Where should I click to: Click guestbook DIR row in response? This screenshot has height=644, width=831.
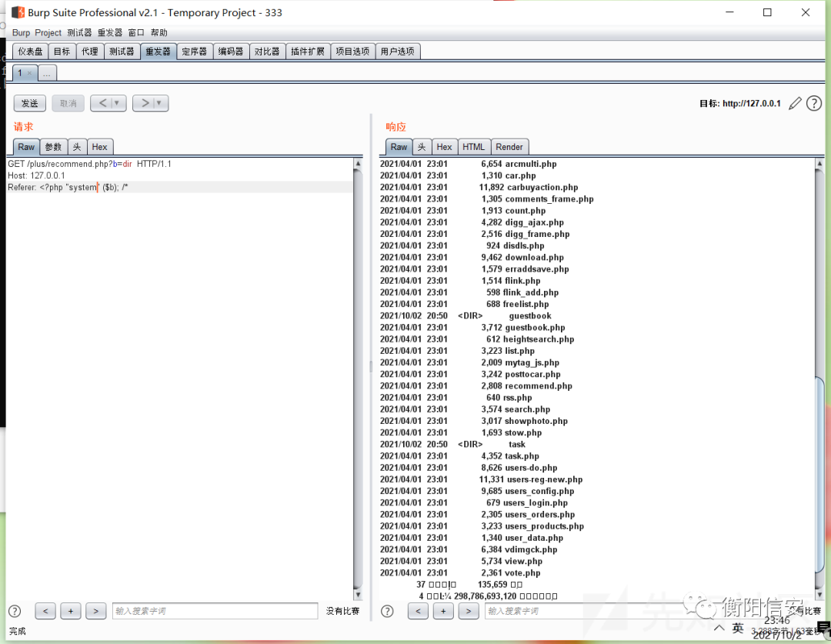click(x=466, y=316)
